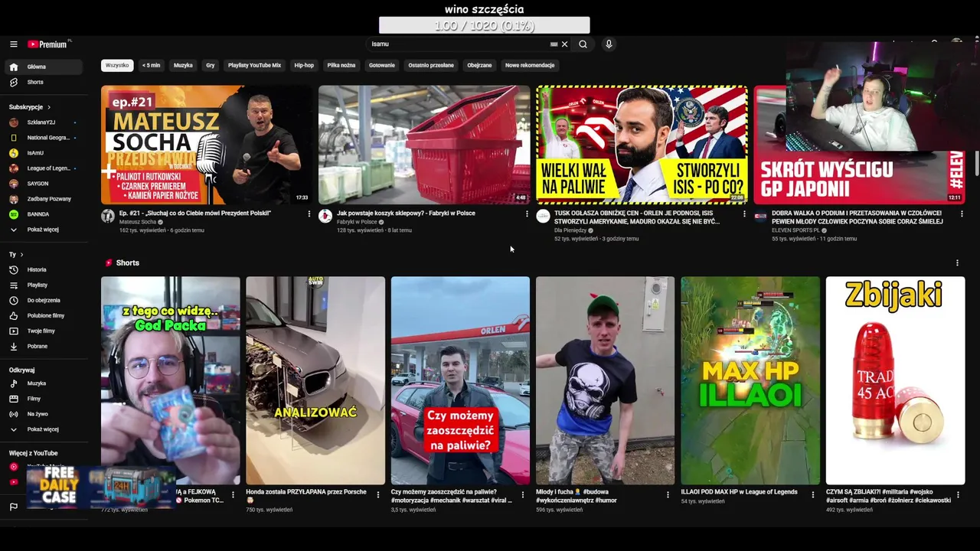Open National Geographic subscription
Viewport: 980px width, 551px height.
[44, 138]
